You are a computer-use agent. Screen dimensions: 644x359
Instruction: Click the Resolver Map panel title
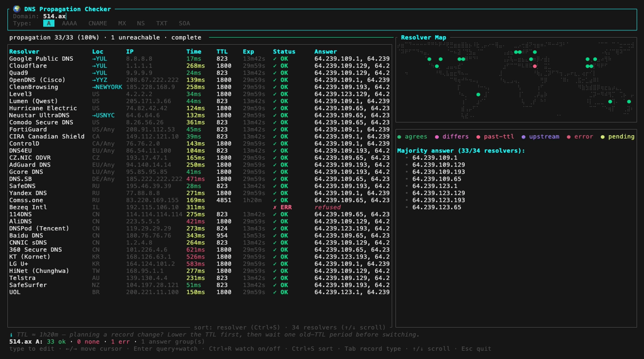coord(423,38)
